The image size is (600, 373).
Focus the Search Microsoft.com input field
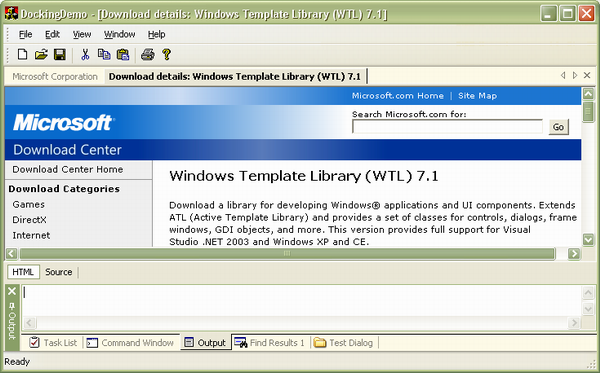pyautogui.click(x=447, y=127)
